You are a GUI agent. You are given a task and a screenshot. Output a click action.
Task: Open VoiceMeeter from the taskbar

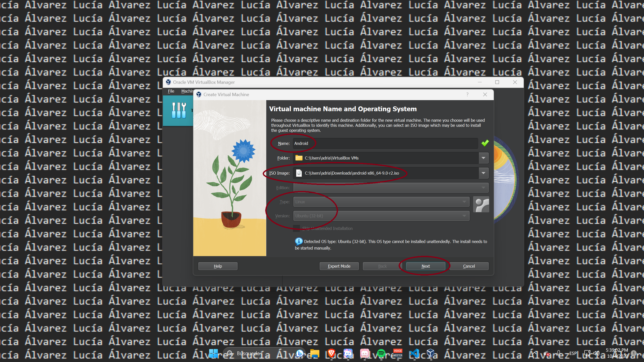tap(398, 353)
